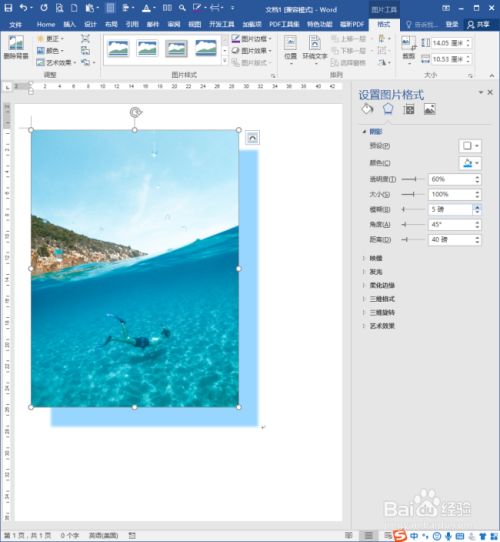Open the format pane options arrow
The height and width of the screenshot is (542, 500).
click(x=481, y=92)
